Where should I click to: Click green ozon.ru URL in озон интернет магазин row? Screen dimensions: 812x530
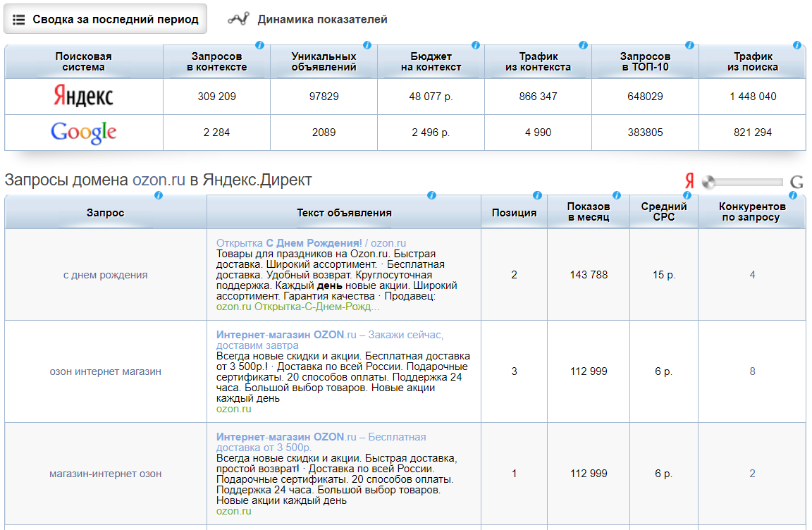coord(233,408)
